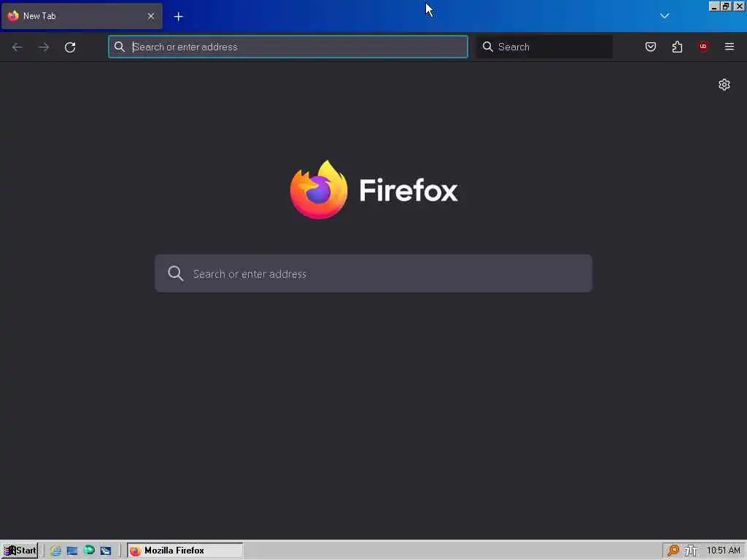Click Show Desktop quick launch icon
The image size is (747, 560).
click(72, 551)
